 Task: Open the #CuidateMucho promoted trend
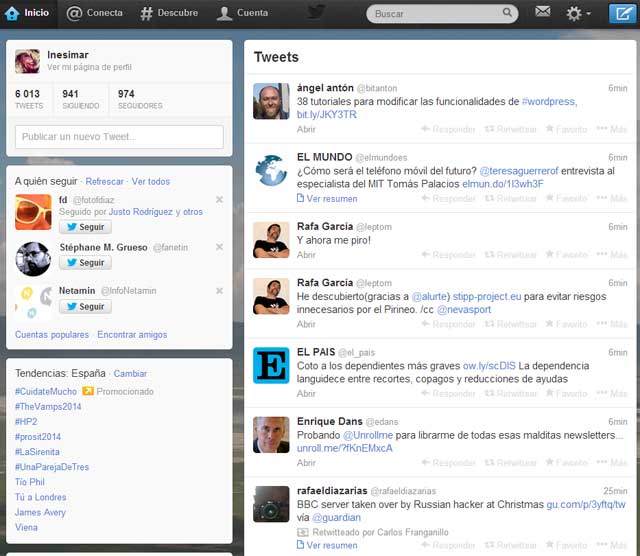[x=46, y=391]
